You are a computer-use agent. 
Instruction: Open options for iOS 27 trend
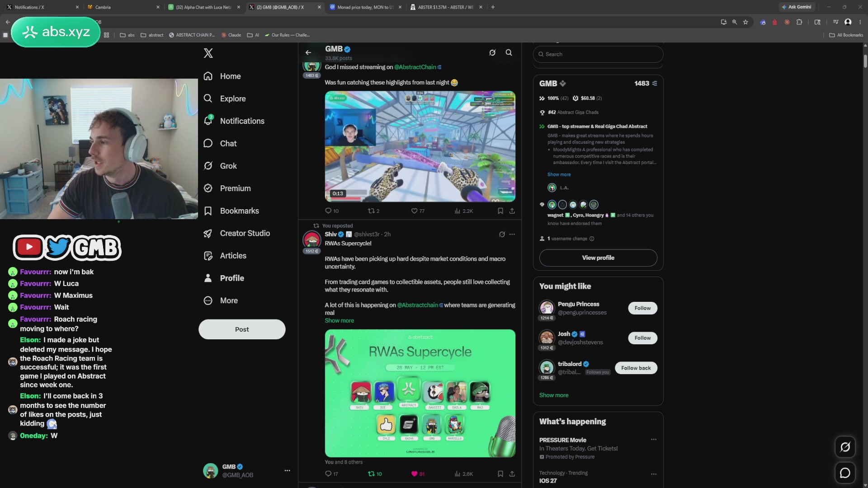(654, 474)
